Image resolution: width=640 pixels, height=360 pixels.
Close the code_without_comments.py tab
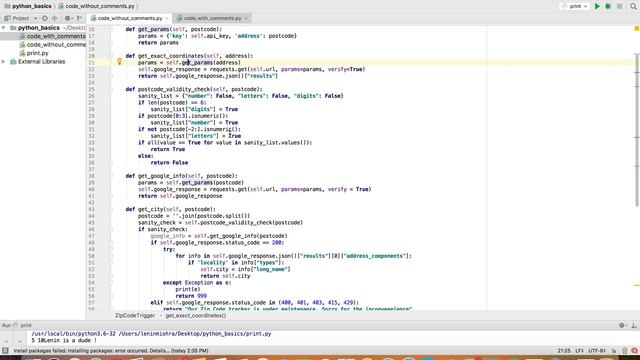167,18
